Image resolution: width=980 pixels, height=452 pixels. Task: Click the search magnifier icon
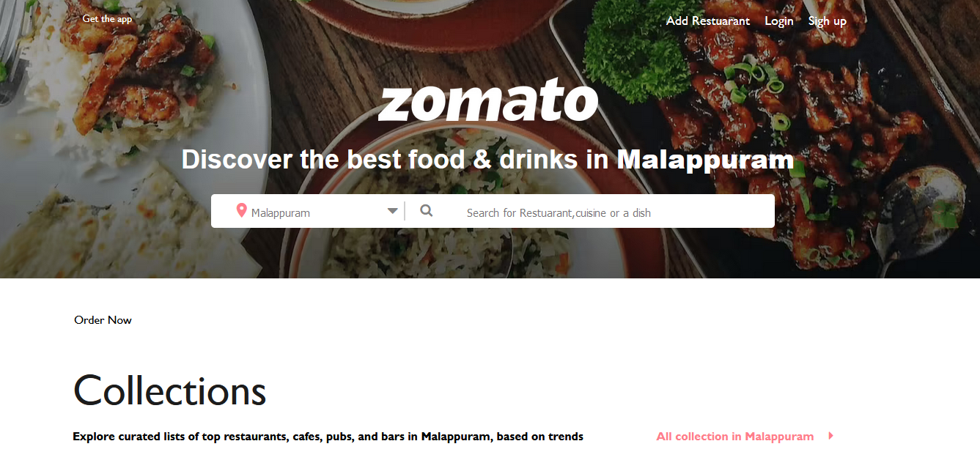point(426,211)
